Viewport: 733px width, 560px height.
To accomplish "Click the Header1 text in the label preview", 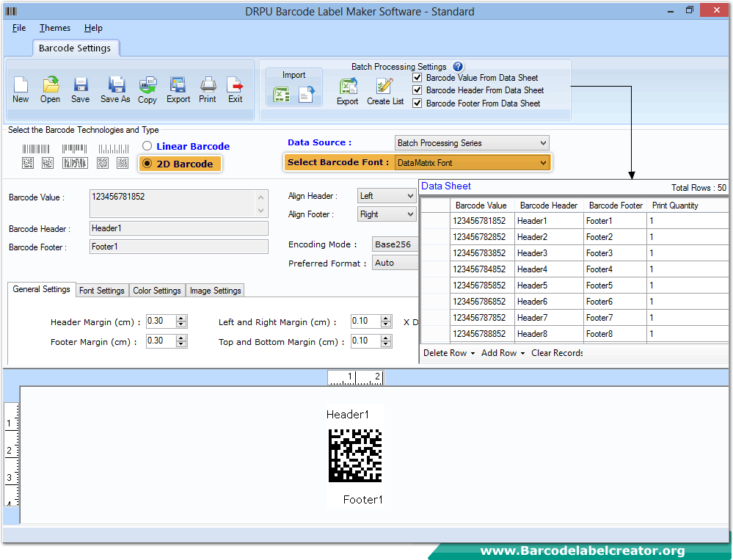I will (348, 415).
